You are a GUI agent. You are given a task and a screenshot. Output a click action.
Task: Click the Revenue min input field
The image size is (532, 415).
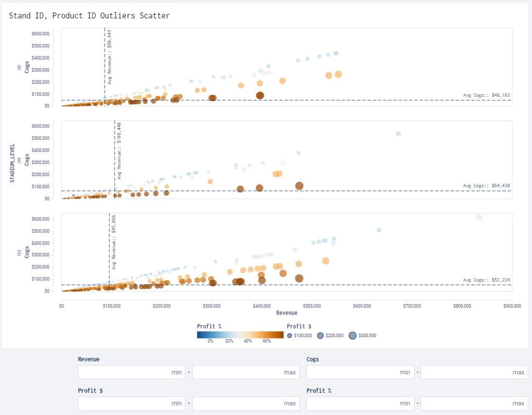(x=131, y=372)
